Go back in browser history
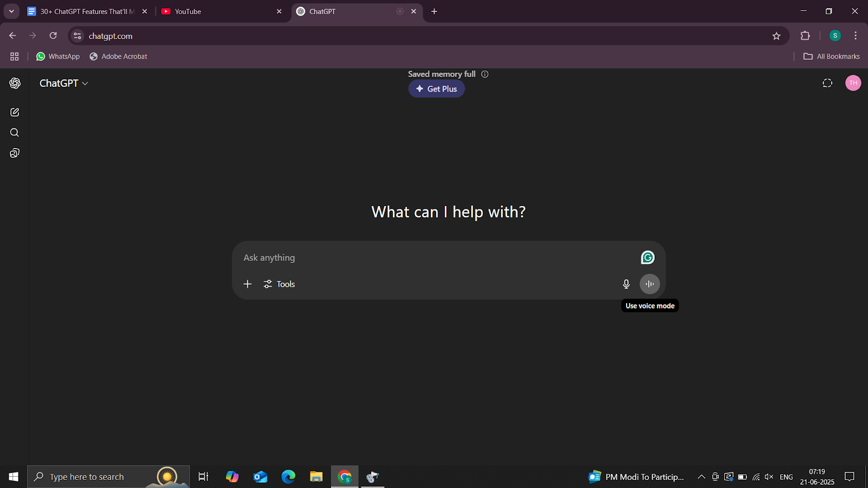 [12, 36]
